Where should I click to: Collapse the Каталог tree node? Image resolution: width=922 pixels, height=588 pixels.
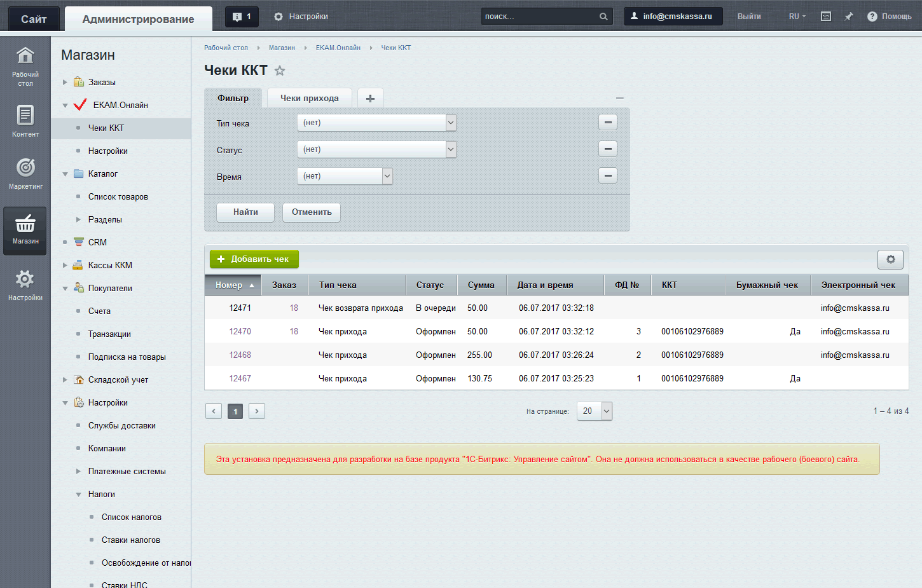[65, 174]
